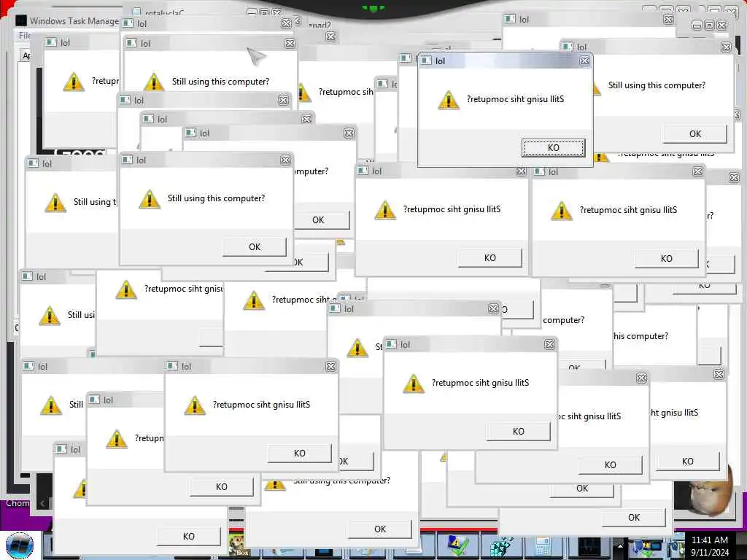
Task: Click the 'computer?' text fragment
Action: (x=564, y=320)
